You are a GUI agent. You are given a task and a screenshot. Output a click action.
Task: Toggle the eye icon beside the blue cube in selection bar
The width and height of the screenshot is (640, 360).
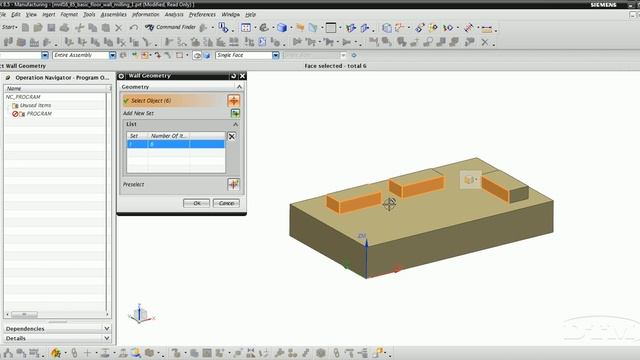click(x=197, y=55)
